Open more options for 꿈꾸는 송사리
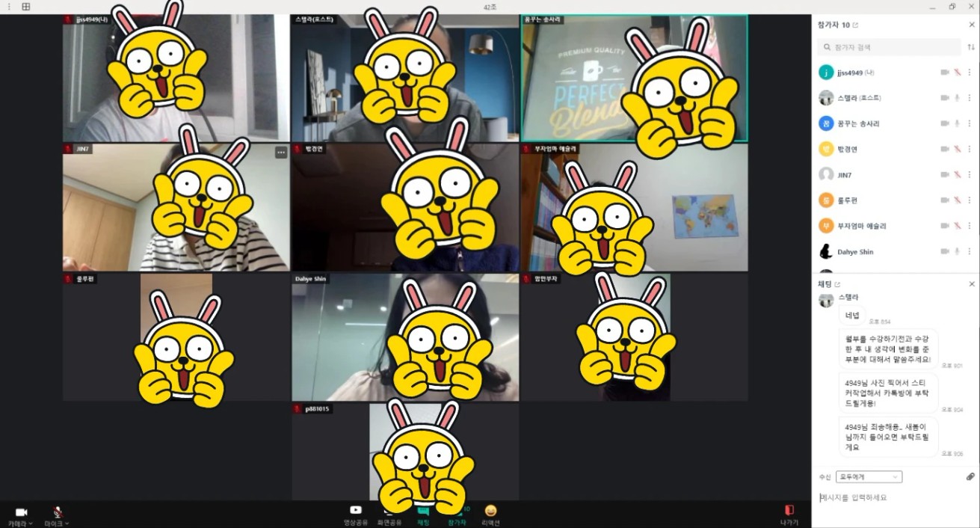The width and height of the screenshot is (980, 528). (970, 123)
